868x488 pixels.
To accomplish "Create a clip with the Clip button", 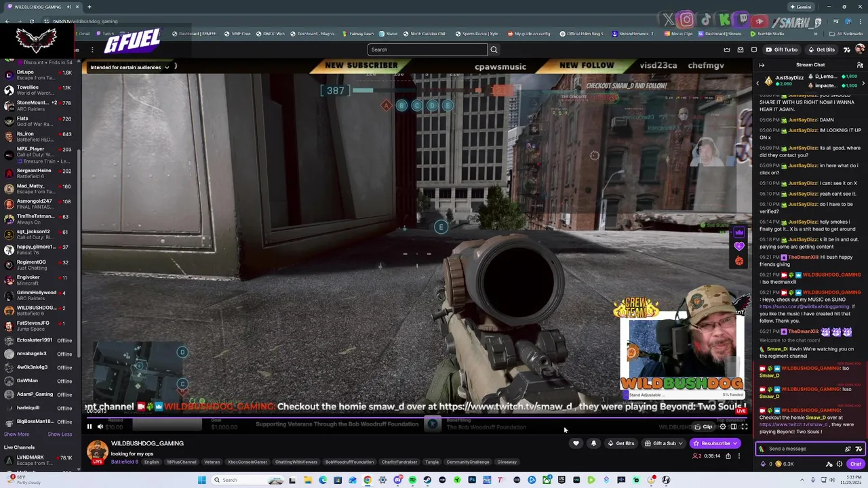I will [x=704, y=427].
